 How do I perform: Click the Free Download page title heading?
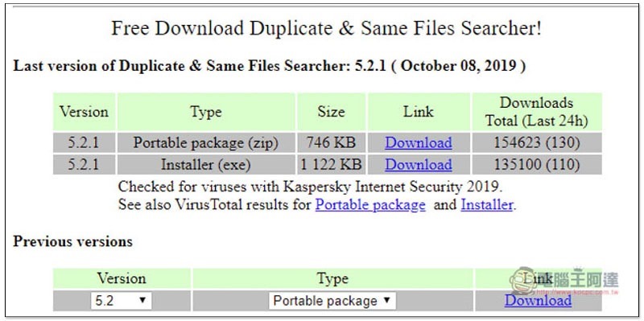327,29
